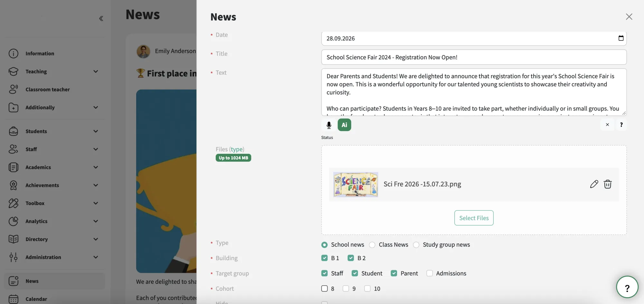Click the Calendar sidebar icon

[13, 299]
